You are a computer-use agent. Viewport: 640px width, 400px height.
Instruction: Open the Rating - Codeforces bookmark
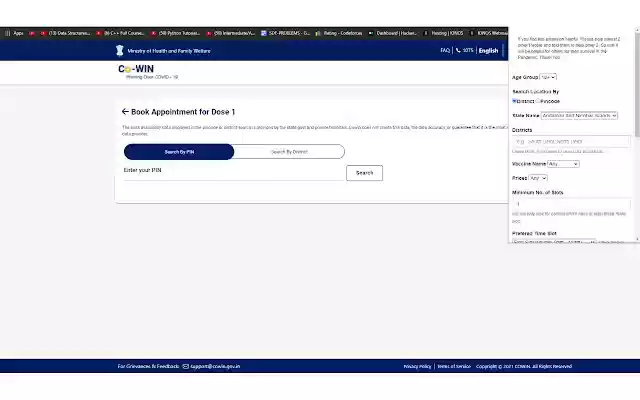point(339,33)
